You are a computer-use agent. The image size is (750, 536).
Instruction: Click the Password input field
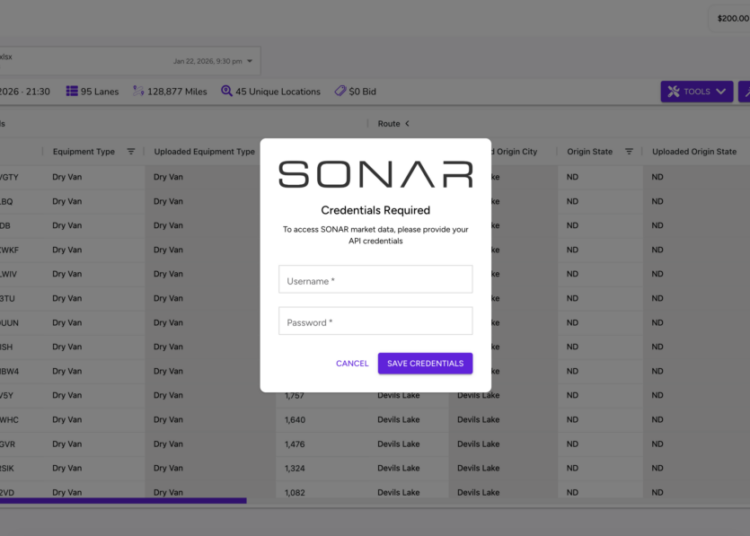pos(375,321)
